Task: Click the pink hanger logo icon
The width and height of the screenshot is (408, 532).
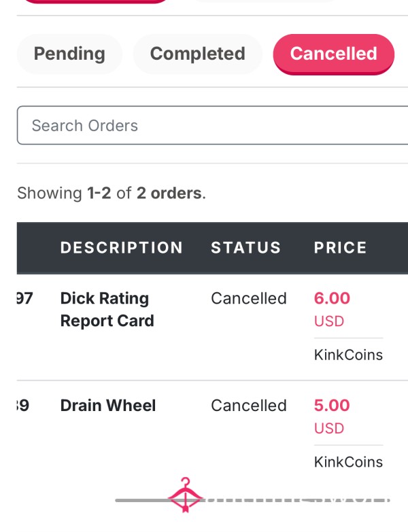Action: point(186,495)
